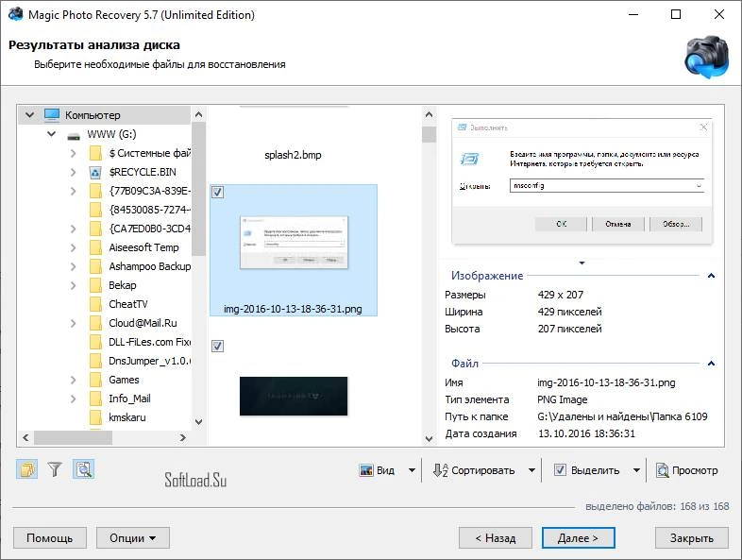Expand the Games folder node
742x560 pixels.
tap(74, 380)
